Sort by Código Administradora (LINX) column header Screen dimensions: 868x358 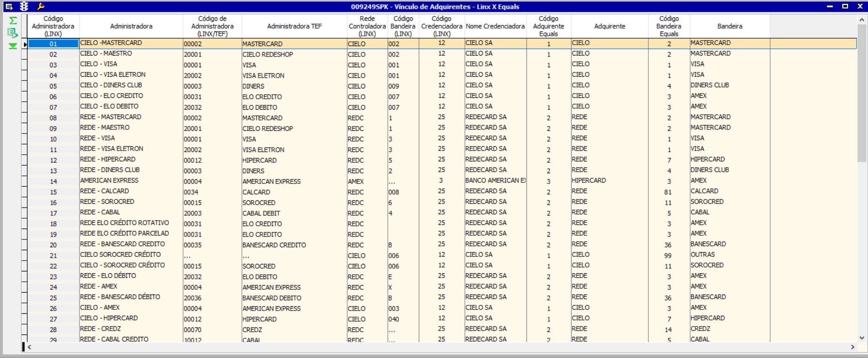tap(53, 26)
